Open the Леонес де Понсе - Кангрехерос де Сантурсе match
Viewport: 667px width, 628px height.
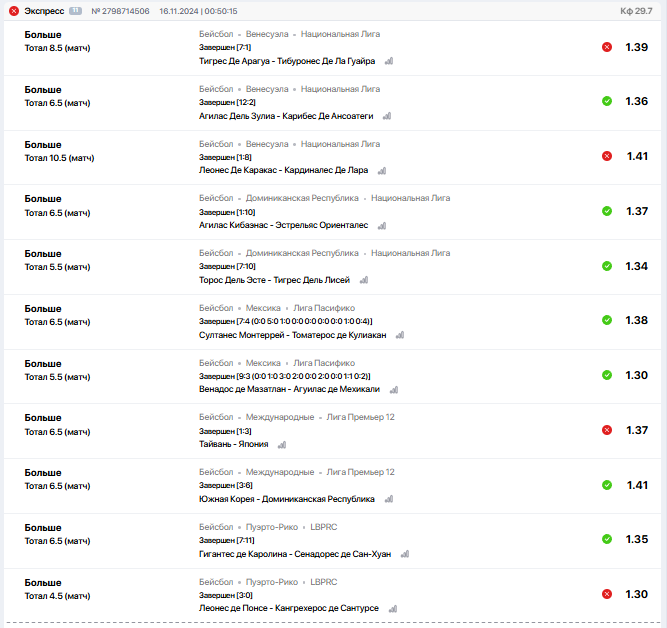[x=289, y=608]
